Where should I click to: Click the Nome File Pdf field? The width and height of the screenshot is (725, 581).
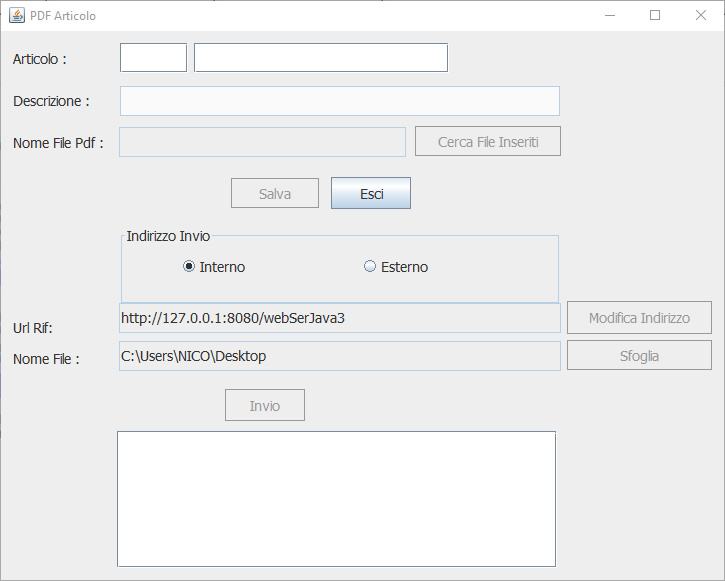[x=263, y=142]
